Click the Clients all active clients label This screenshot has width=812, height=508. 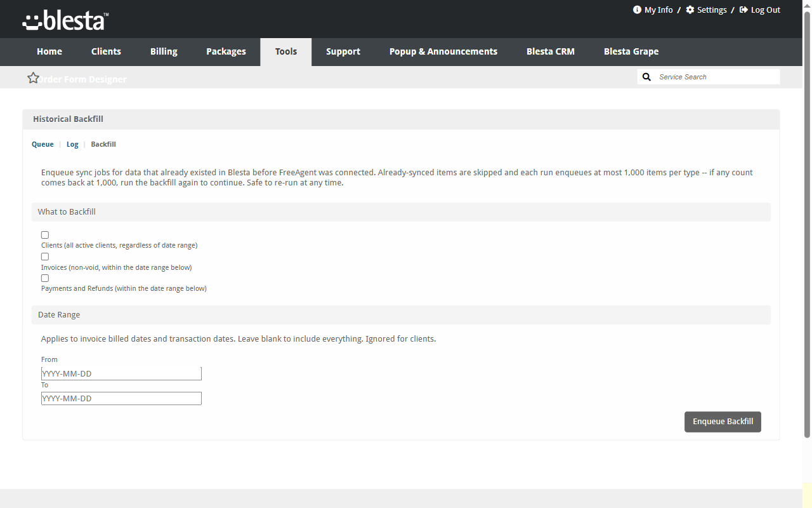pyautogui.click(x=119, y=245)
